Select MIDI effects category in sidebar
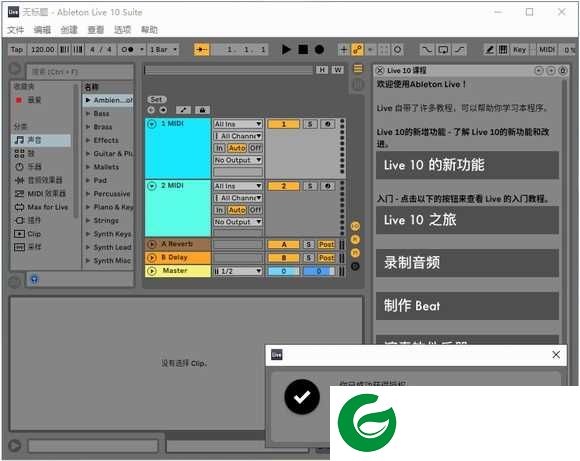This screenshot has width=580, height=461. pyautogui.click(x=40, y=194)
